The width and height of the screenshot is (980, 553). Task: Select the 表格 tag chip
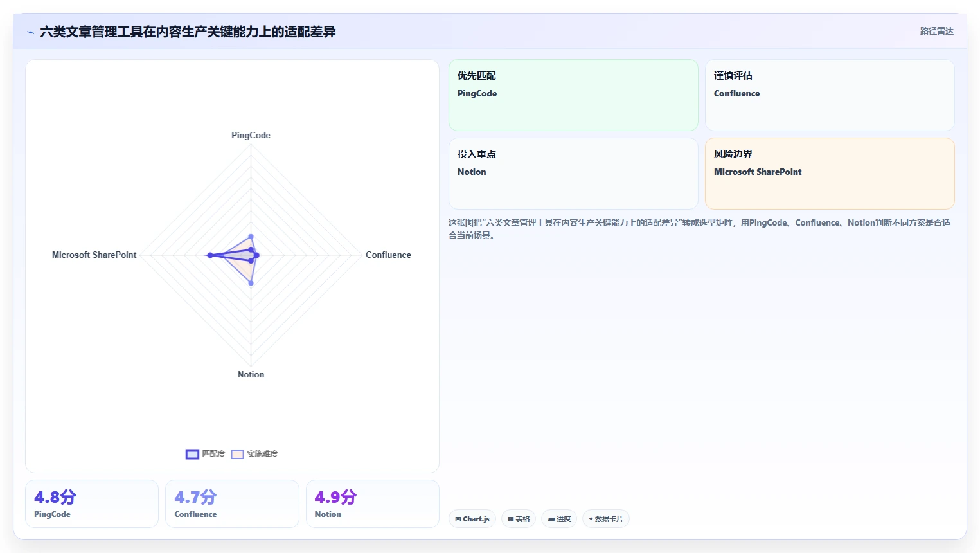point(519,519)
